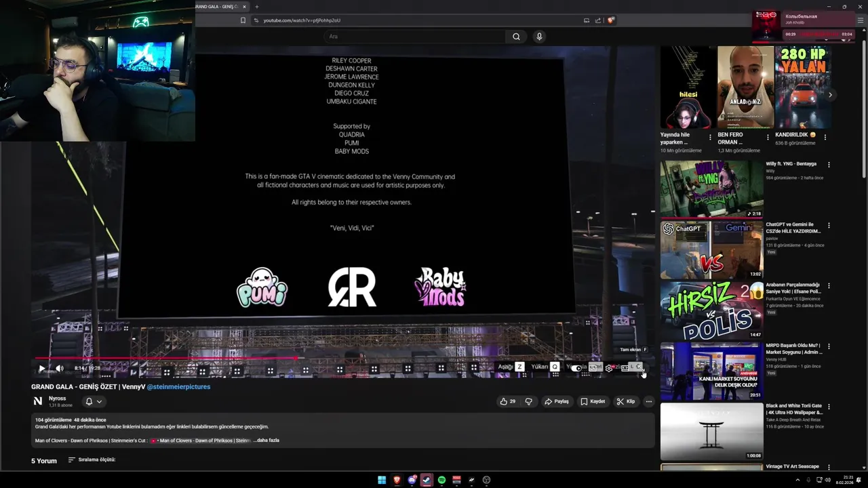868x488 pixels.
Task: Open the @steinmeierpictures channel link
Action: 178,386
